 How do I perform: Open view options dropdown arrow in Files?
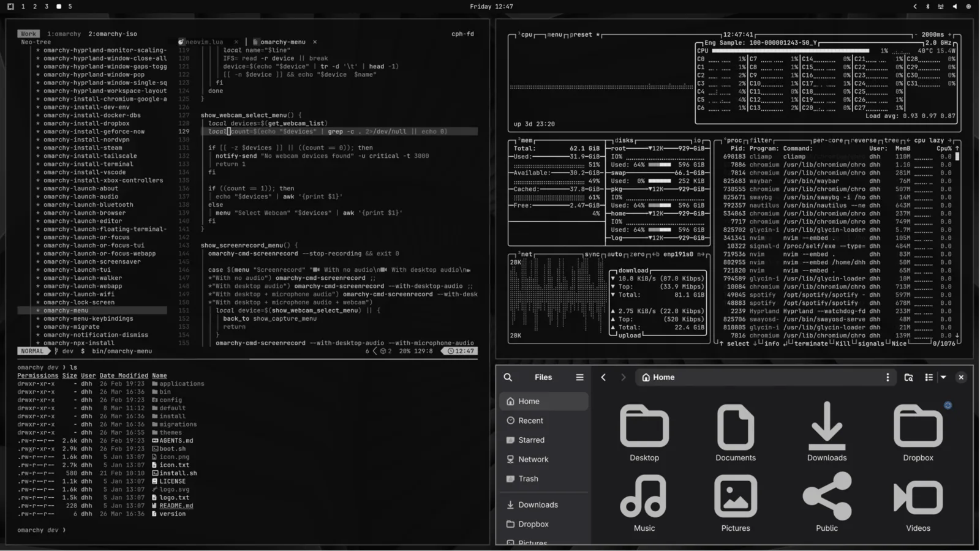[x=943, y=377]
